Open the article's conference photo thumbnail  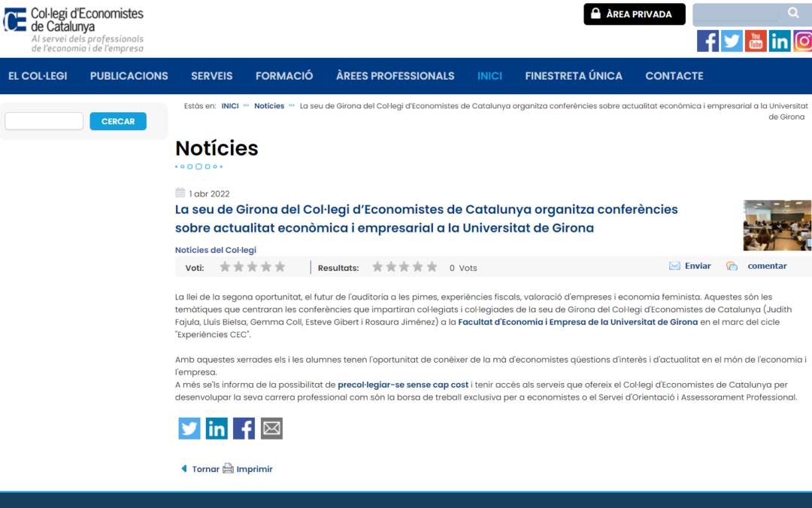777,225
